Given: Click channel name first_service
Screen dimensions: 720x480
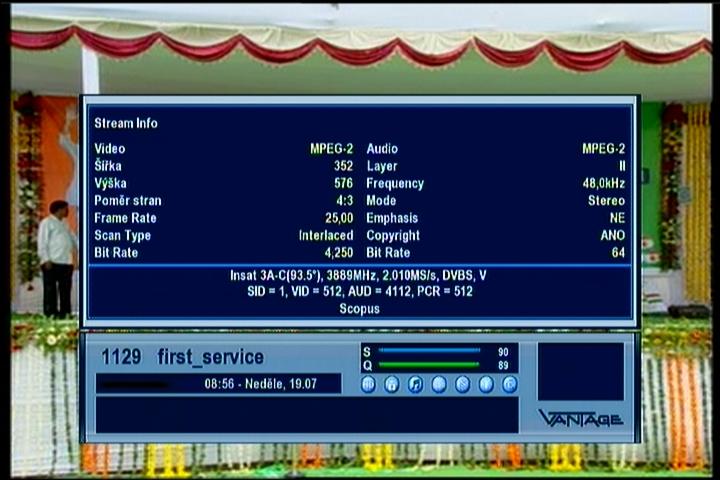Looking at the screenshot, I should click(210, 357).
